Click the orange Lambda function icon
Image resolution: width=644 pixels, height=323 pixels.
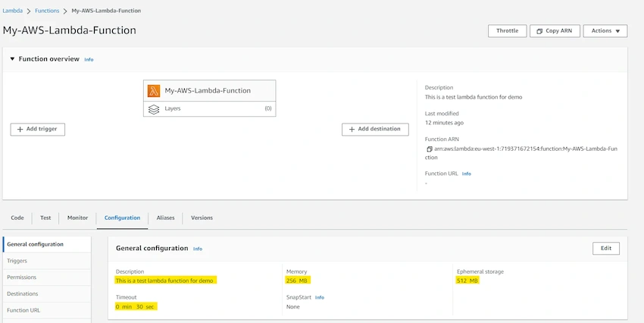tap(154, 91)
